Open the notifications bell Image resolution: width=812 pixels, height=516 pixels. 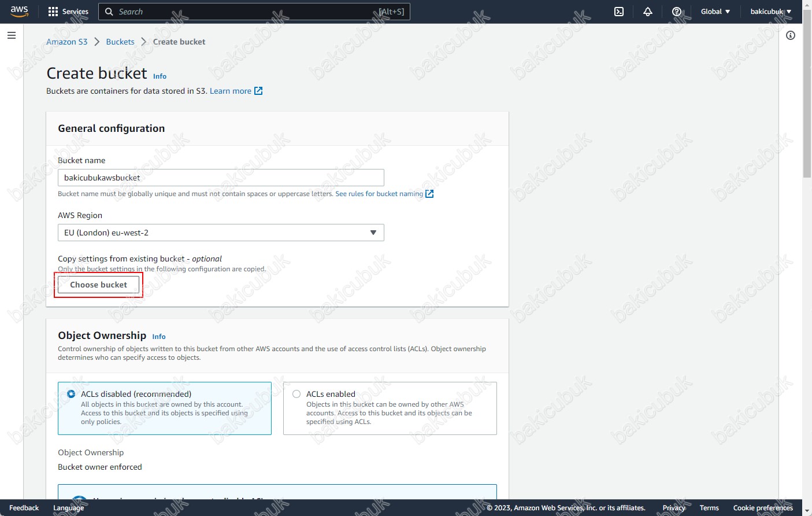tap(648, 12)
